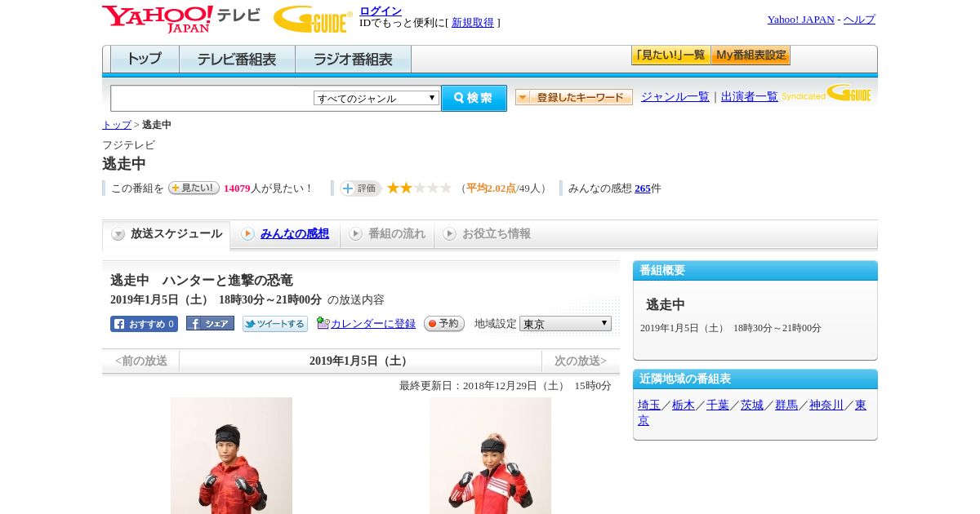
Task: Open the ヘルプ link
Action: (x=859, y=20)
